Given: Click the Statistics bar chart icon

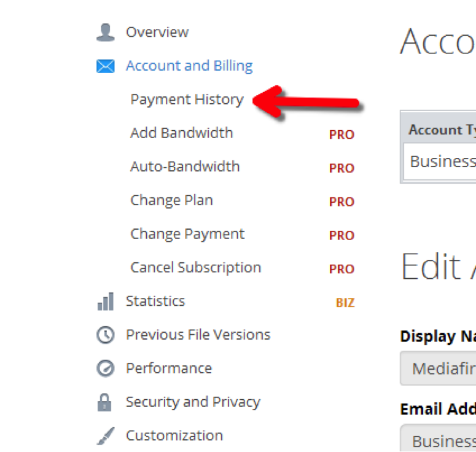Looking at the screenshot, I should (x=105, y=302).
